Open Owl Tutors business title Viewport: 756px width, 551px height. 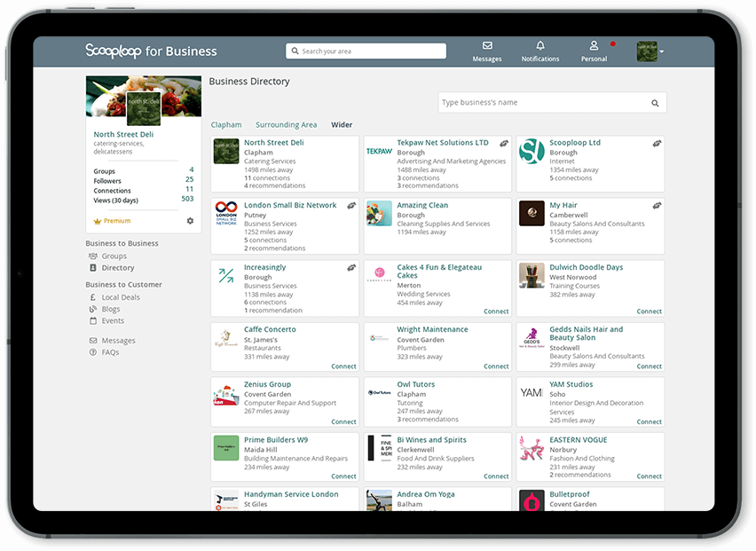[x=415, y=385]
